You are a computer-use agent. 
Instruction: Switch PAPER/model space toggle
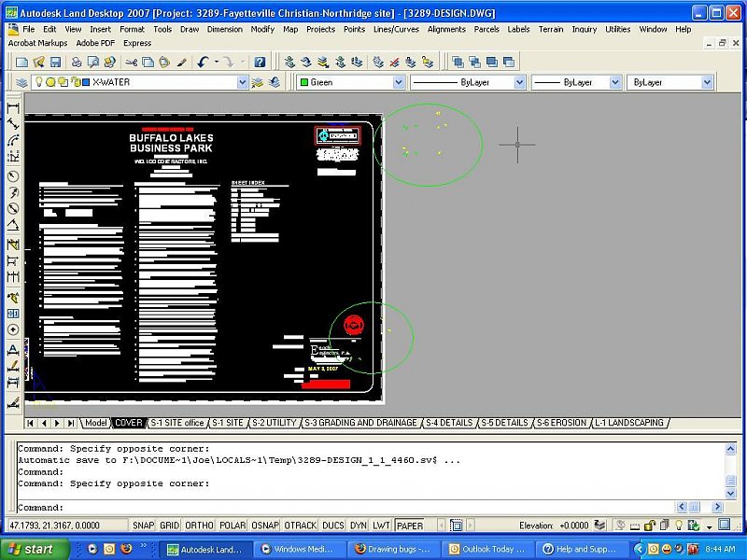click(410, 525)
